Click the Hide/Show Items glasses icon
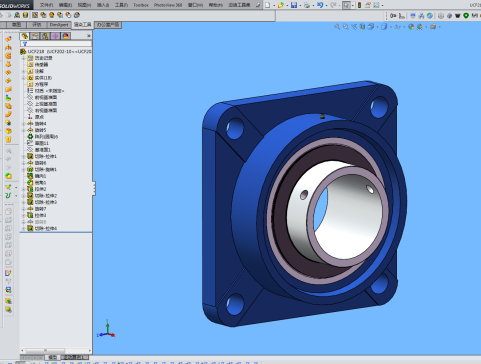Viewport: 481px width, 364px height. click(x=397, y=27)
